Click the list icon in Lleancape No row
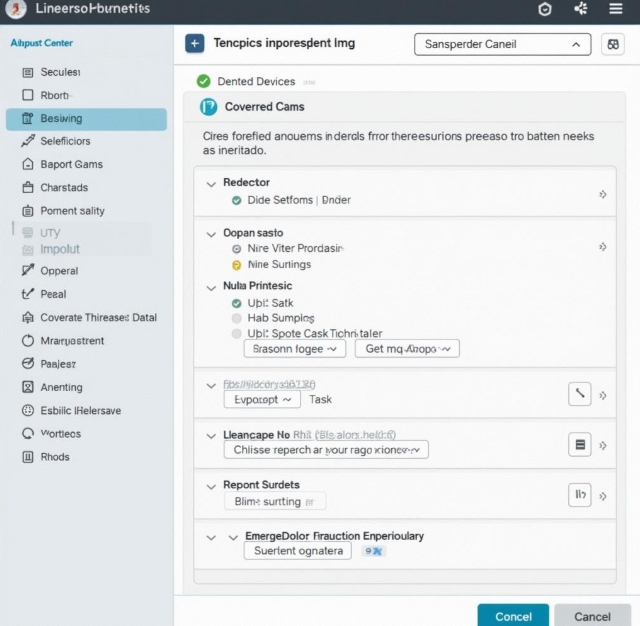 pyautogui.click(x=579, y=445)
